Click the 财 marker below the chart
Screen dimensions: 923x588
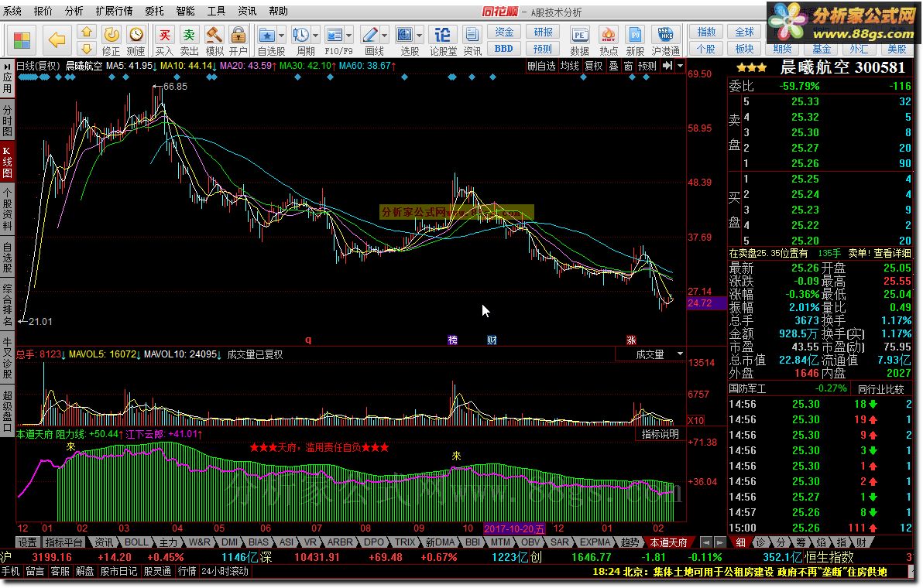[x=492, y=340]
